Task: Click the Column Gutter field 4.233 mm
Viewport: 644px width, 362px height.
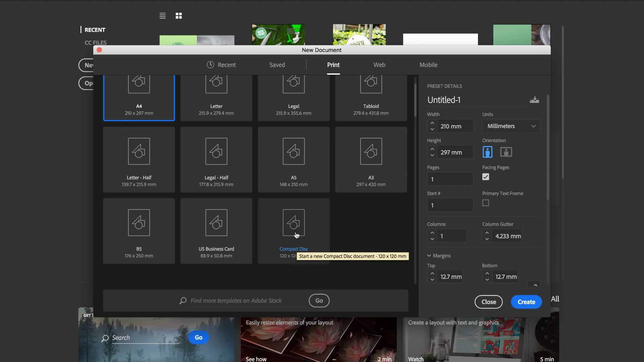Action: click(506, 236)
